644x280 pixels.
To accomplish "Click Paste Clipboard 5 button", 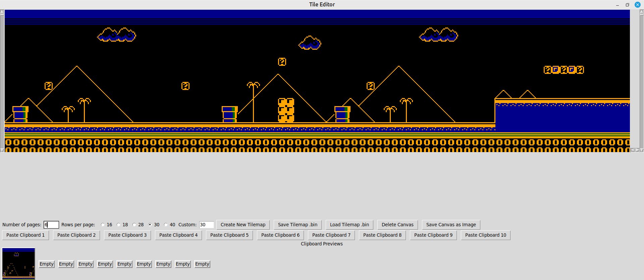I will [229, 235].
